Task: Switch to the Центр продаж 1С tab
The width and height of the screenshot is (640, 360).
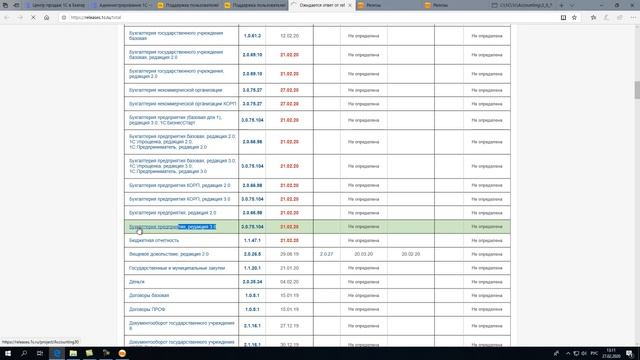Action: tap(56, 5)
